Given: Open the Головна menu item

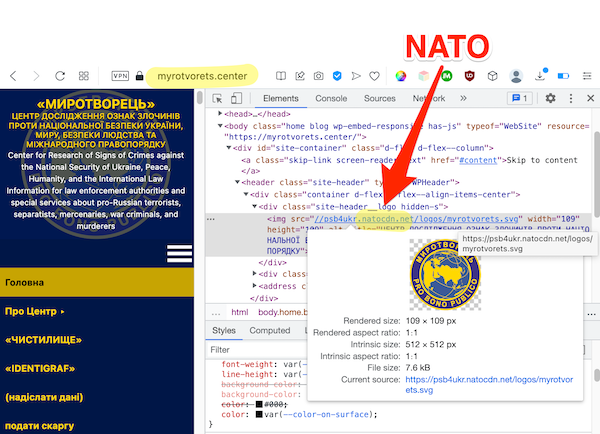Looking at the screenshot, I should pos(97,282).
